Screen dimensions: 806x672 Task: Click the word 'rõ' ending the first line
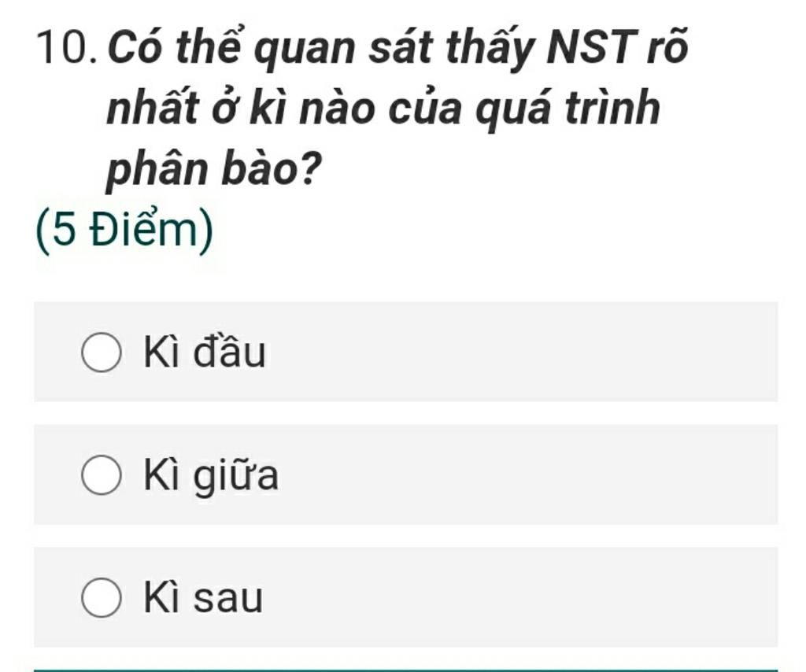[x=667, y=50]
